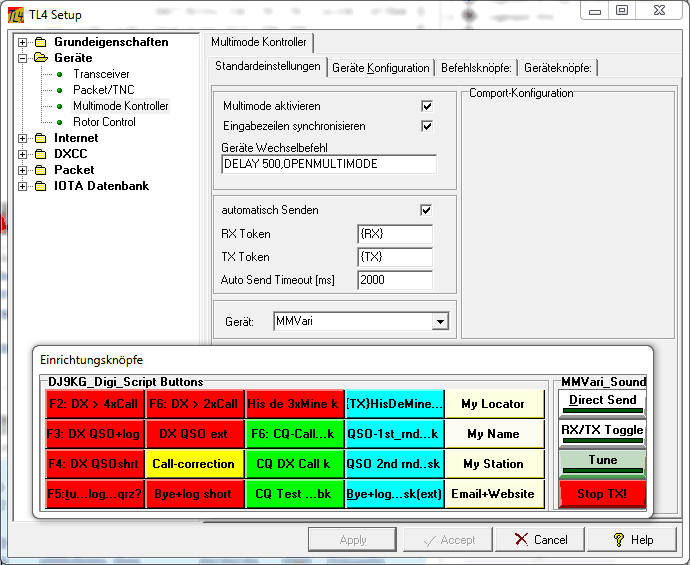
Task: Click the Apply button
Action: click(x=352, y=539)
